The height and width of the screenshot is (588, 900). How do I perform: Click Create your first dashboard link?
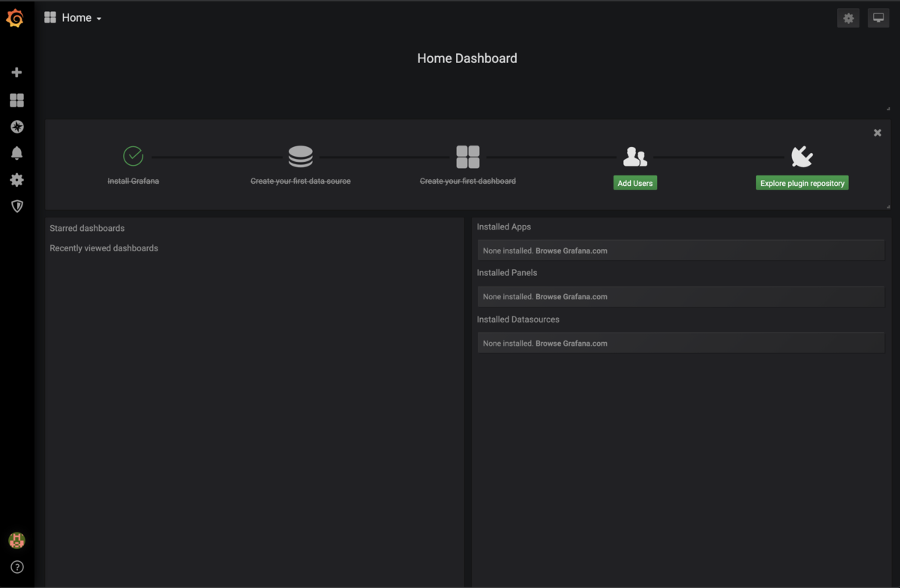click(x=468, y=181)
